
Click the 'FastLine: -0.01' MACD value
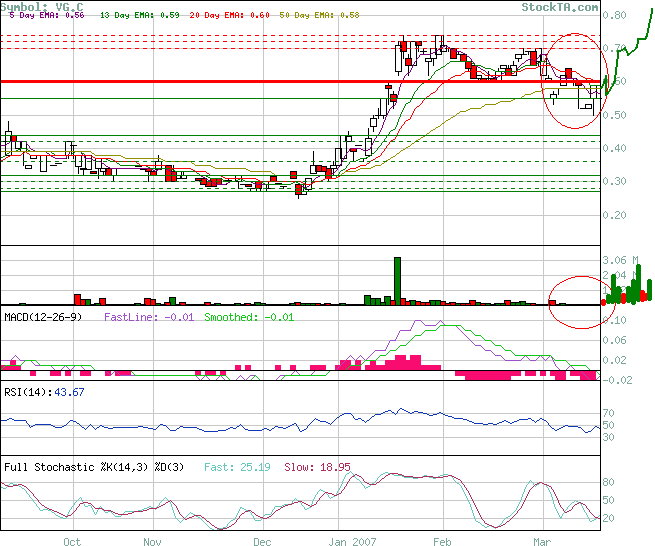[x=149, y=317]
